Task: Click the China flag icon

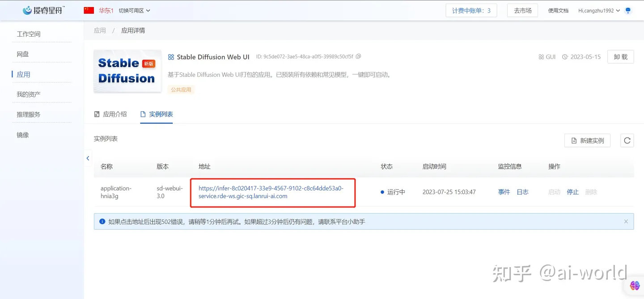Action: (x=89, y=10)
